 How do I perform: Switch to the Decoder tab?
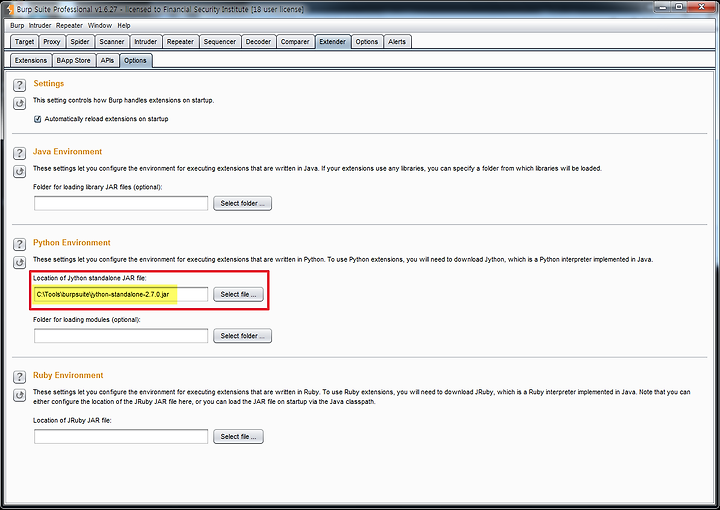258,41
